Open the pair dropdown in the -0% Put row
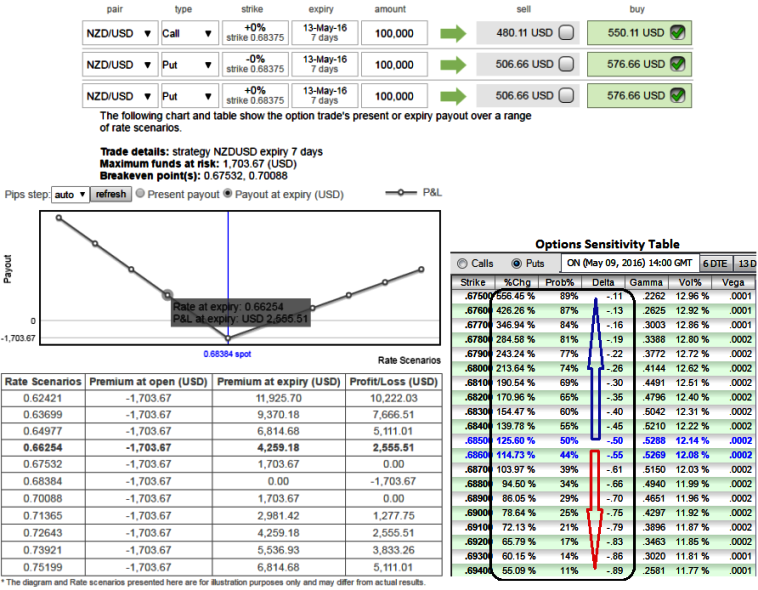 point(120,65)
